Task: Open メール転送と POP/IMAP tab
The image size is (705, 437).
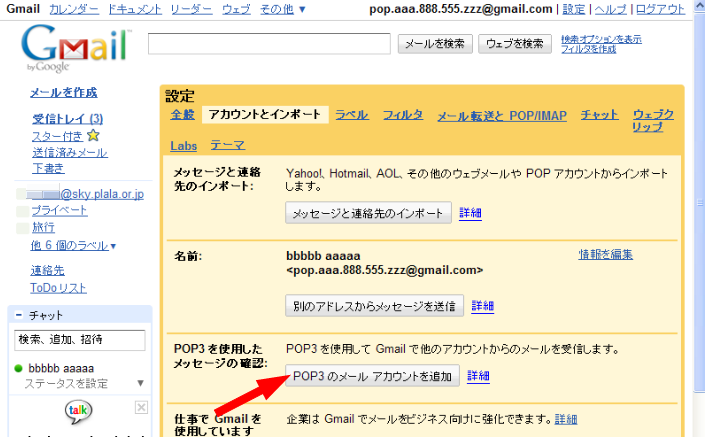Action: (502, 116)
